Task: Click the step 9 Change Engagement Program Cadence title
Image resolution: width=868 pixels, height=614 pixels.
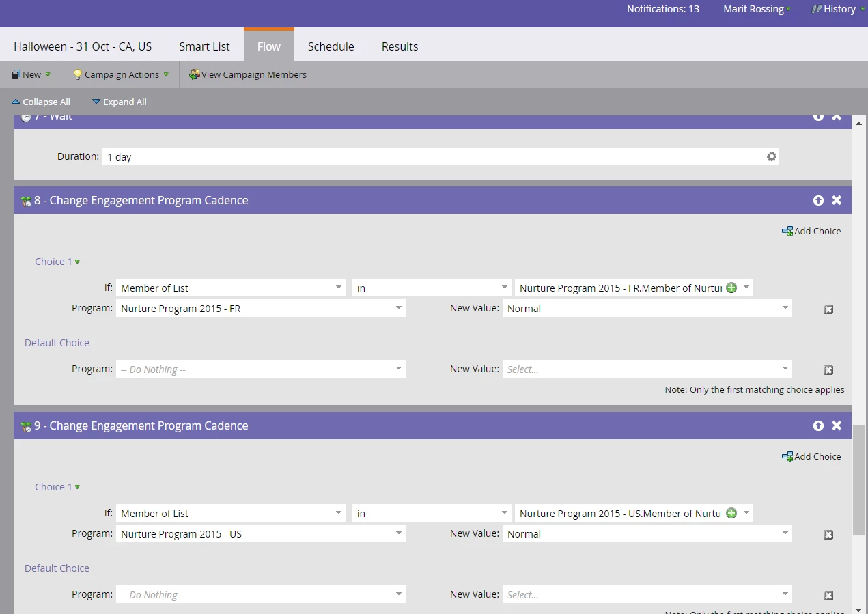Action: (x=141, y=425)
